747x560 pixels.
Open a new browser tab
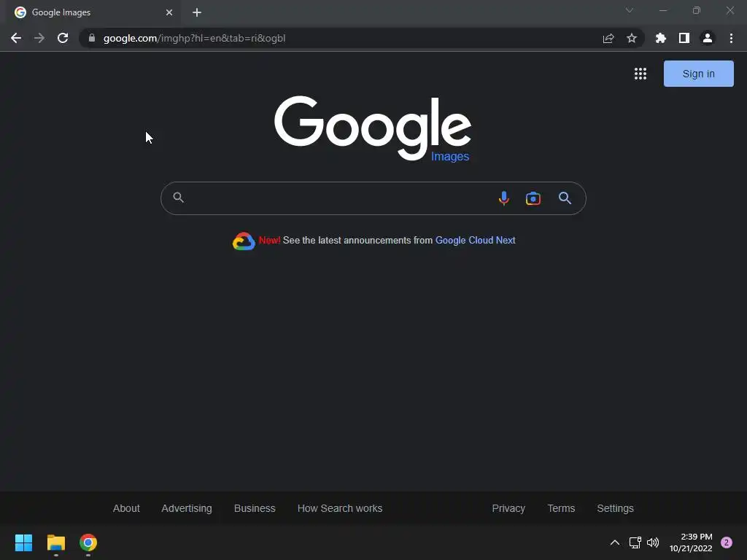(x=197, y=12)
